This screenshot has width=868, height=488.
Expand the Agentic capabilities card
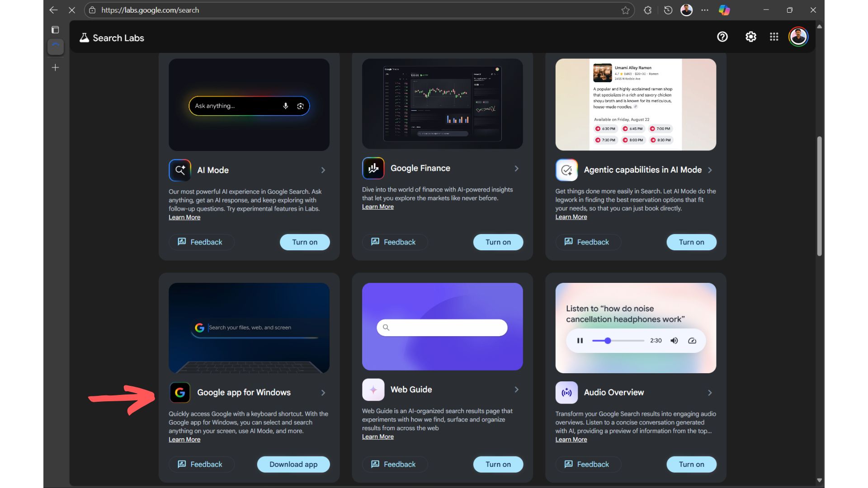point(710,170)
